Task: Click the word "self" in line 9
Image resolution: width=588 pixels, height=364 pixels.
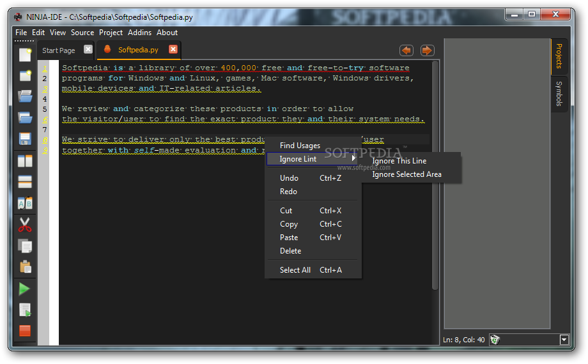Action: [144, 150]
